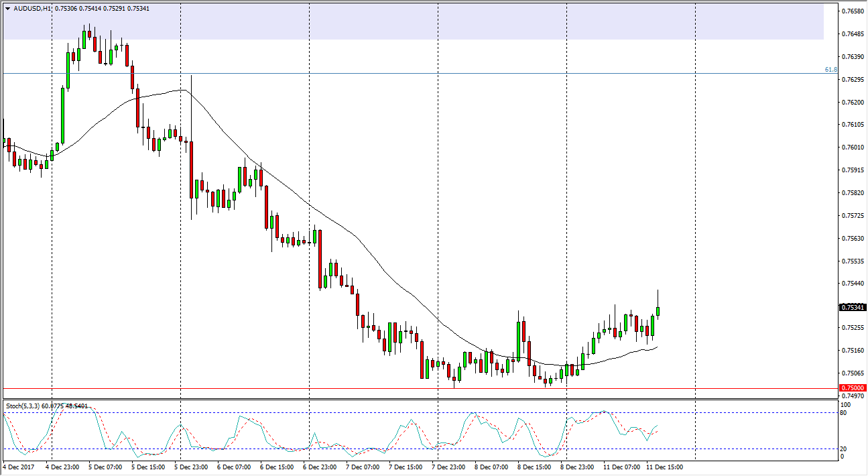Screen dimensions: 868x476
Task: Click the 11 Dec 15:00 time label
Action: pyautogui.click(x=664, y=467)
